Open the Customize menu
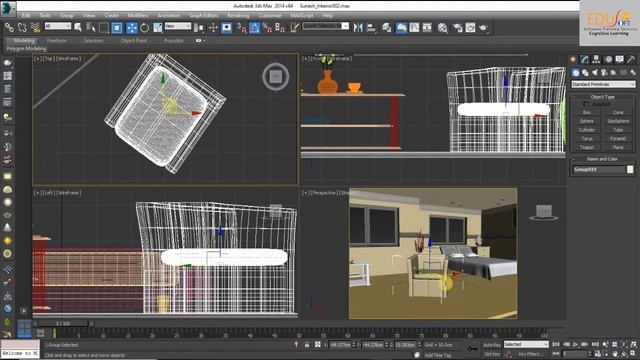 (x=270, y=16)
